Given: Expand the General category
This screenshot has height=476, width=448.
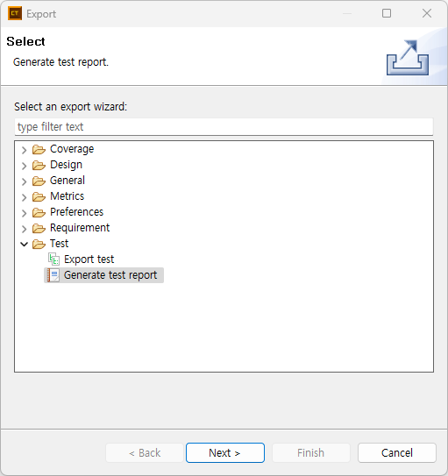Looking at the screenshot, I should (x=25, y=181).
